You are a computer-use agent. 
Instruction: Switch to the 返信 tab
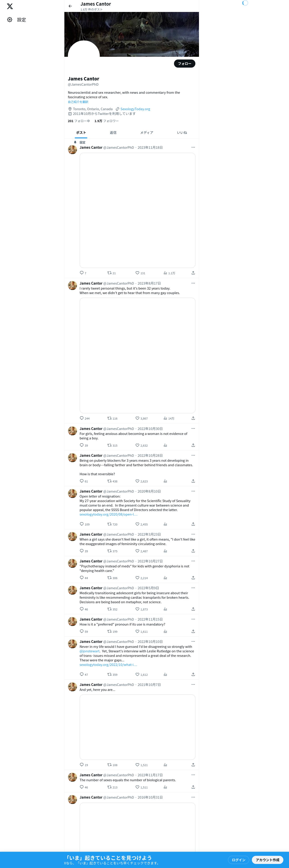[x=113, y=133]
